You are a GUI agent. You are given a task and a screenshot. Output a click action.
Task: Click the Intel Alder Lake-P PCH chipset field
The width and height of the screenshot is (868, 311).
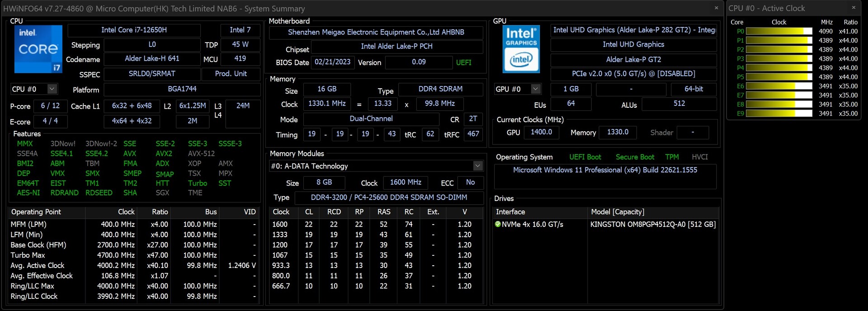pos(396,47)
